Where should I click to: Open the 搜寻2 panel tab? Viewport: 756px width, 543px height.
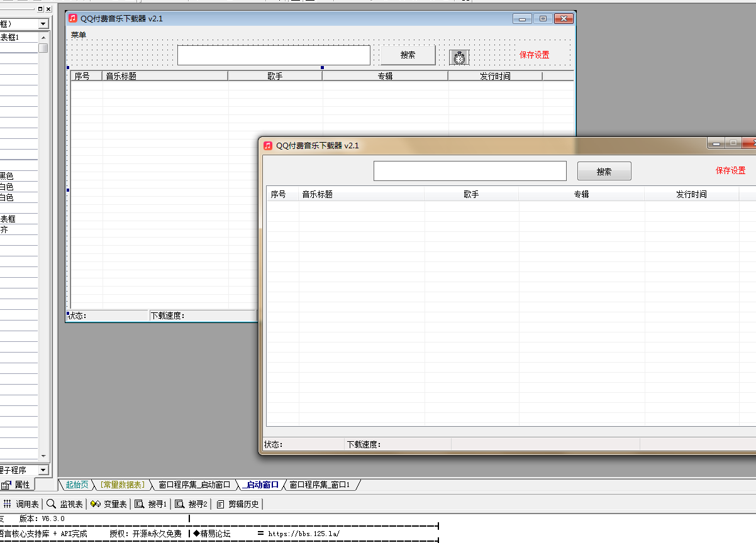[x=191, y=504]
